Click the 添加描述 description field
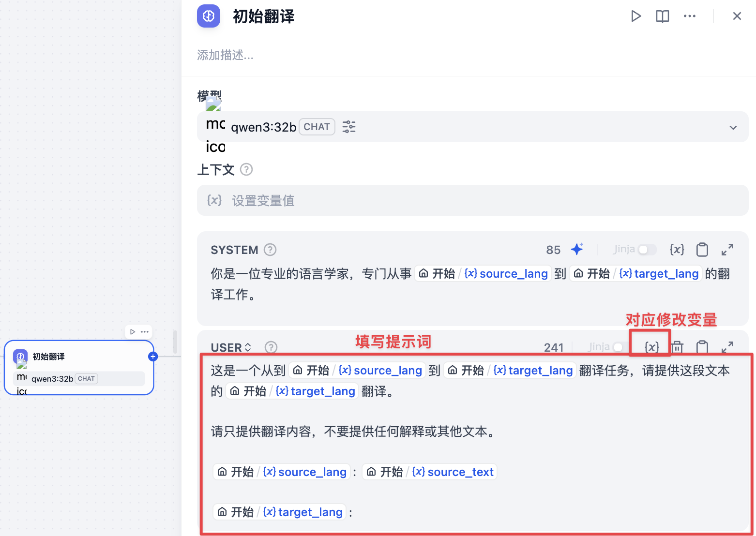 pyautogui.click(x=225, y=55)
